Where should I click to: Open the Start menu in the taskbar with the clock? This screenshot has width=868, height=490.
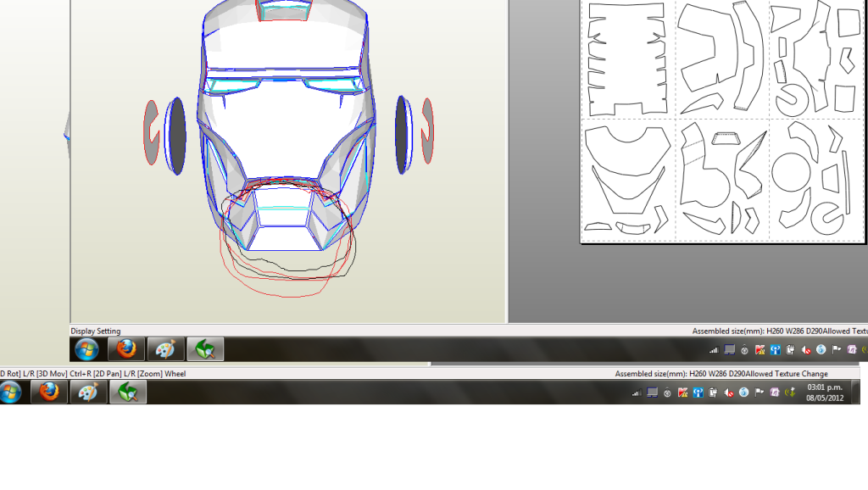tap(11, 392)
